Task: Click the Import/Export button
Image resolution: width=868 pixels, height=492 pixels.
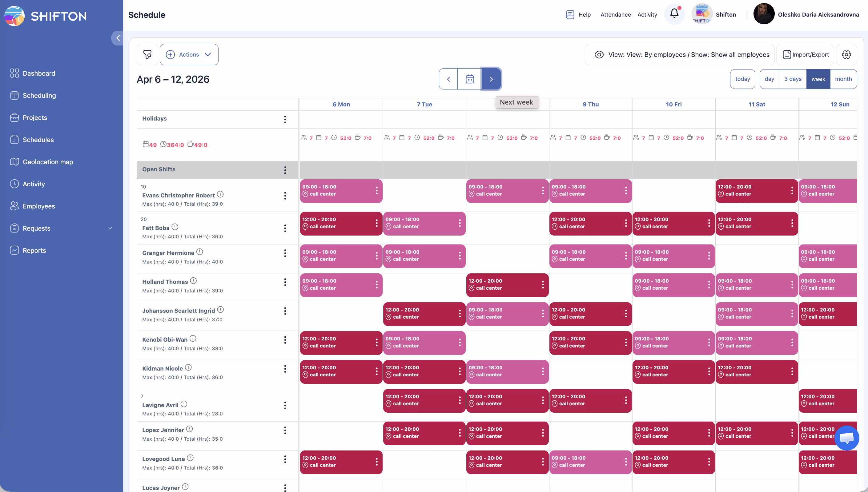Action: [806, 54]
